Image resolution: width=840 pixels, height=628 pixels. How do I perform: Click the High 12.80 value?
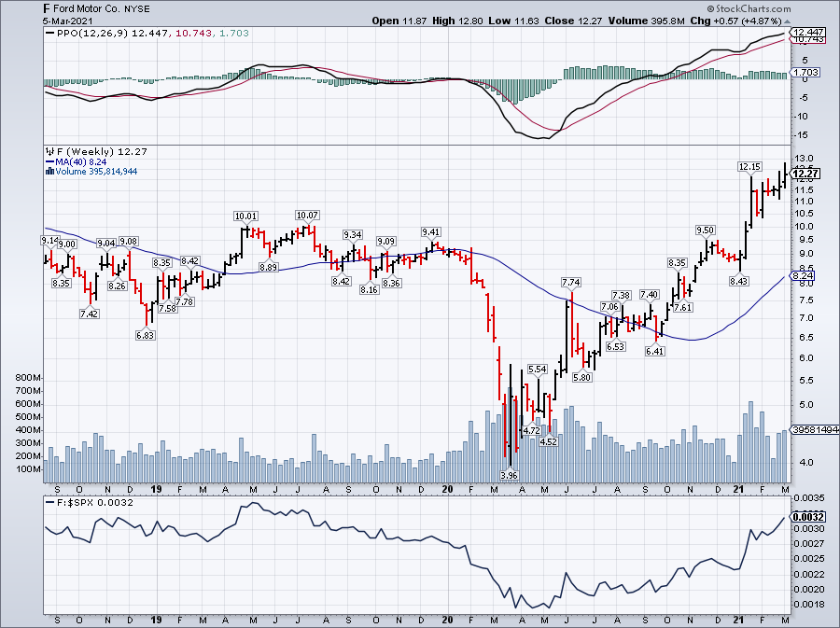[457, 21]
